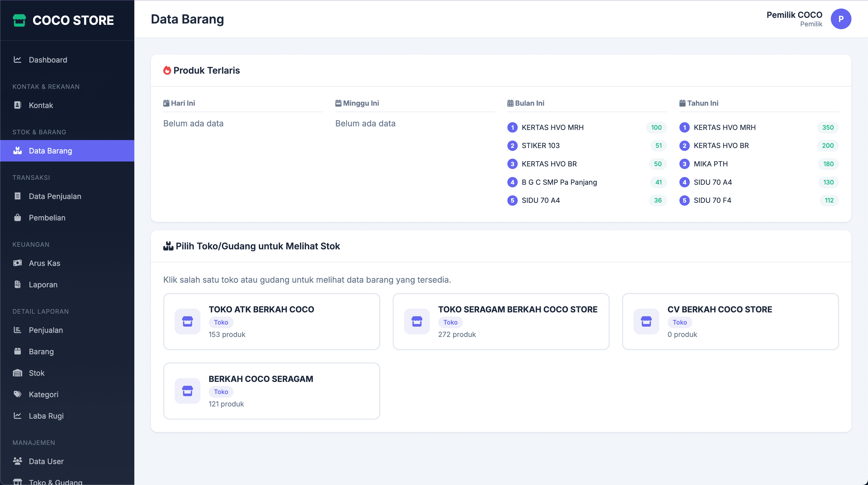Click the Laba Rugi line chart icon

(18, 416)
